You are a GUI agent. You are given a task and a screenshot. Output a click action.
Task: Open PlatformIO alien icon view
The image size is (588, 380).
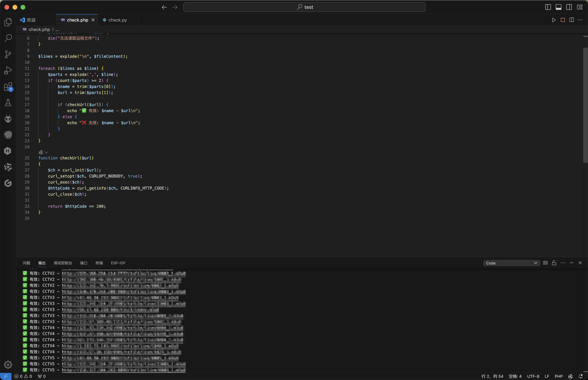[8, 119]
